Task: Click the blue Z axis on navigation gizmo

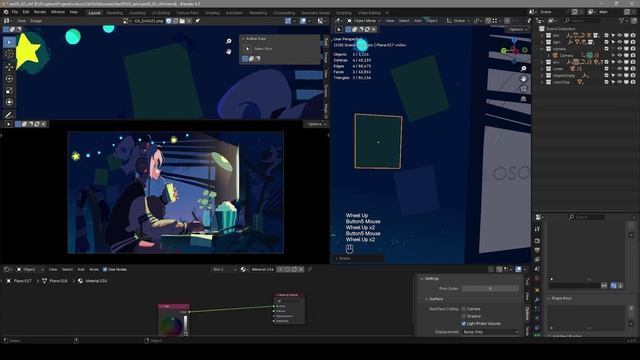Action: (x=514, y=40)
